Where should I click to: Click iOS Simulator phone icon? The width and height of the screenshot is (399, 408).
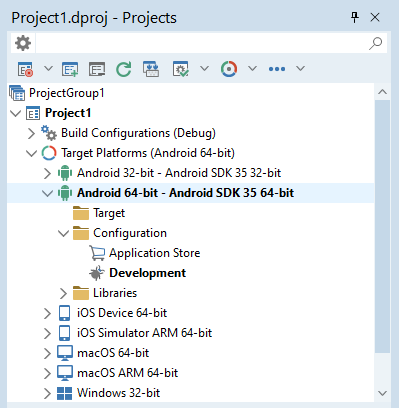[65, 333]
